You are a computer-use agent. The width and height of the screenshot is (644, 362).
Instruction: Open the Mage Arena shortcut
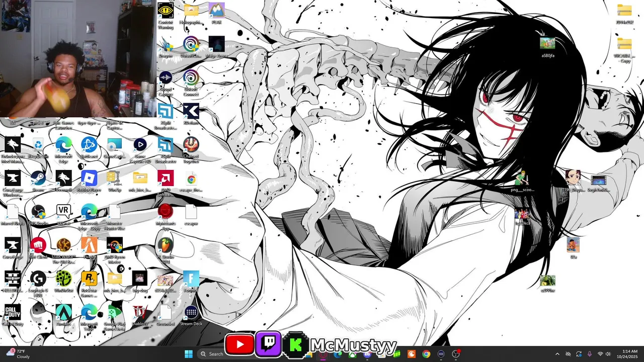[x=216, y=47]
